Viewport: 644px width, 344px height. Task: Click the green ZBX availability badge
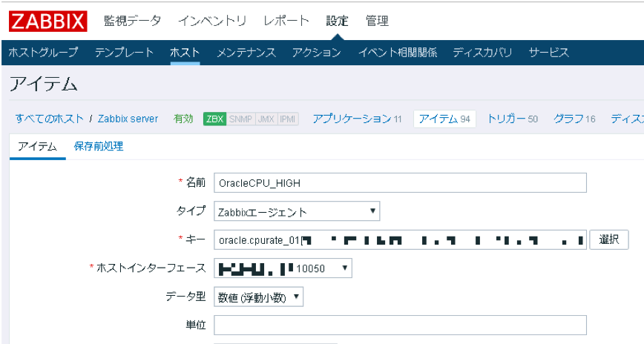214,119
